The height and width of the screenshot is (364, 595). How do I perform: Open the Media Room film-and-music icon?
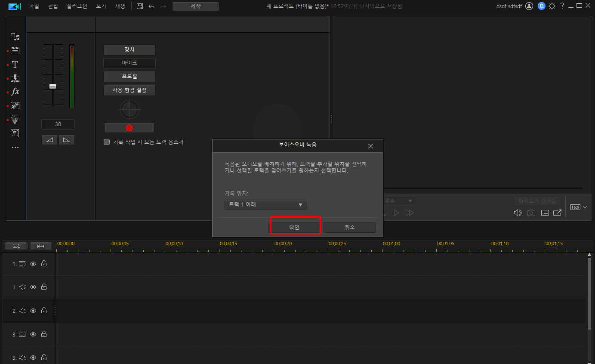(15, 37)
